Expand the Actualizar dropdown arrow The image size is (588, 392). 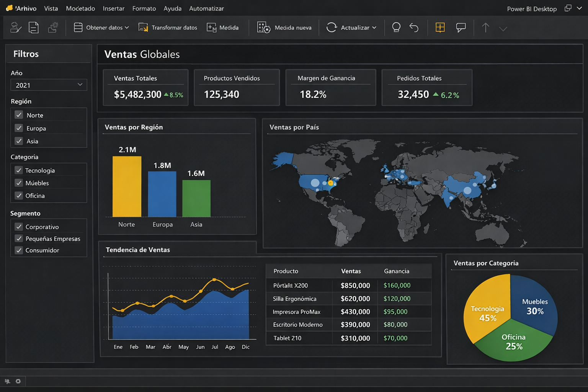[374, 28]
